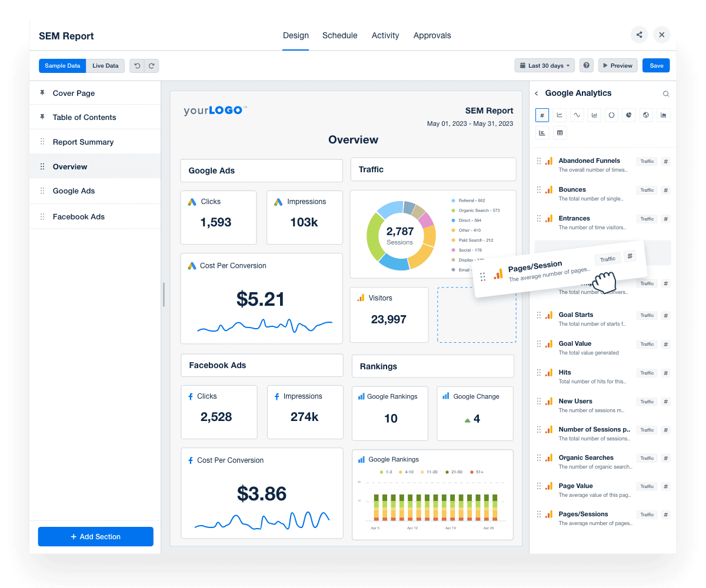Click the share icon near top right
Viewport: 706px width, 588px height.
click(640, 35)
